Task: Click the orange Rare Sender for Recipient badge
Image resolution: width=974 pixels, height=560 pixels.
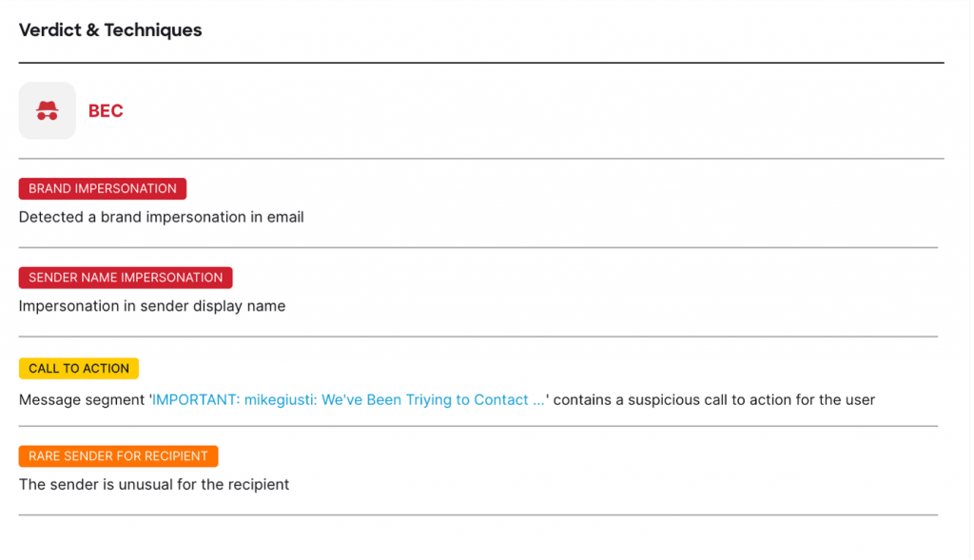Action: pyautogui.click(x=118, y=456)
